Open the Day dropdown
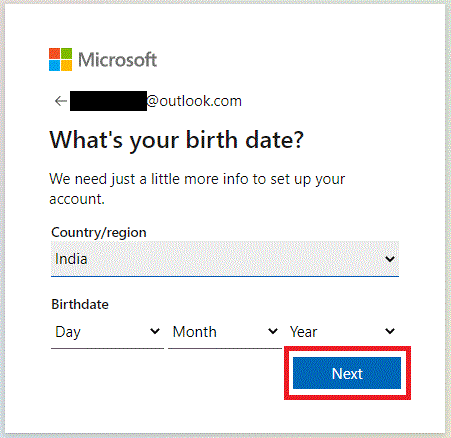This screenshot has width=451, height=438. pos(107,332)
